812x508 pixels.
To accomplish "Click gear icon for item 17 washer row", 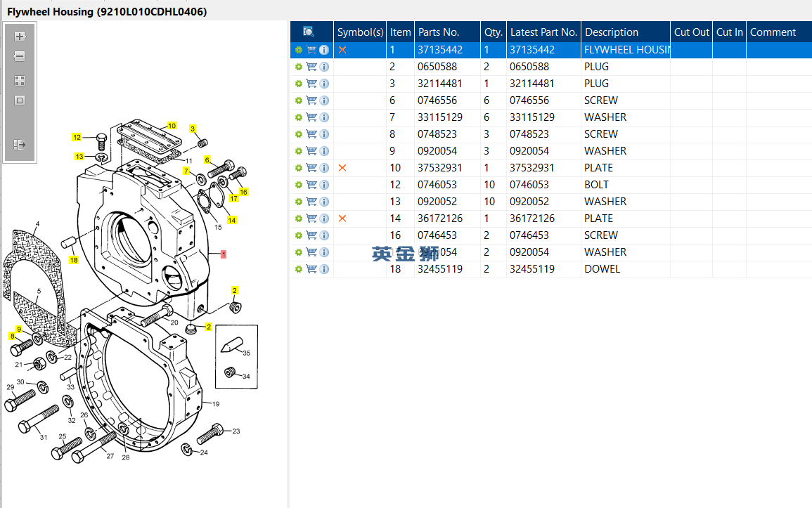I will [299, 252].
